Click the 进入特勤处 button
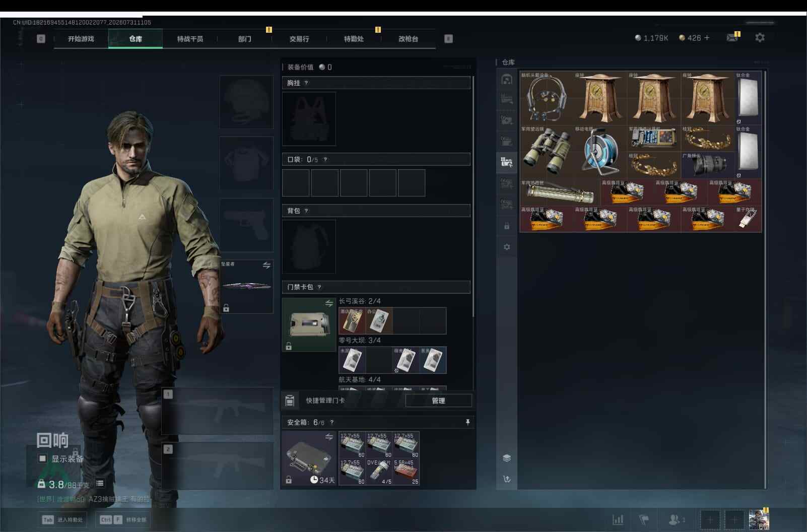This screenshot has height=532, width=807. pyautogui.click(x=63, y=519)
